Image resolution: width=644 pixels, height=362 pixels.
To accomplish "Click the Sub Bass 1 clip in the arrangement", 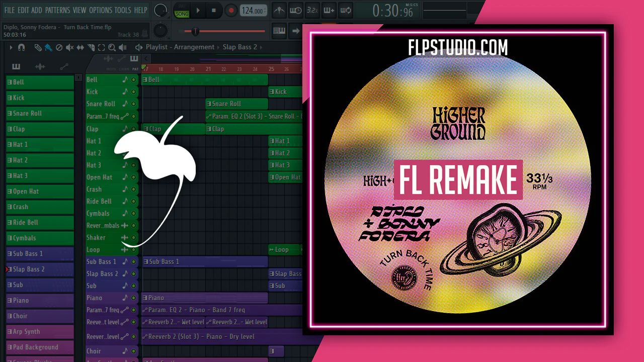I will [x=205, y=262].
